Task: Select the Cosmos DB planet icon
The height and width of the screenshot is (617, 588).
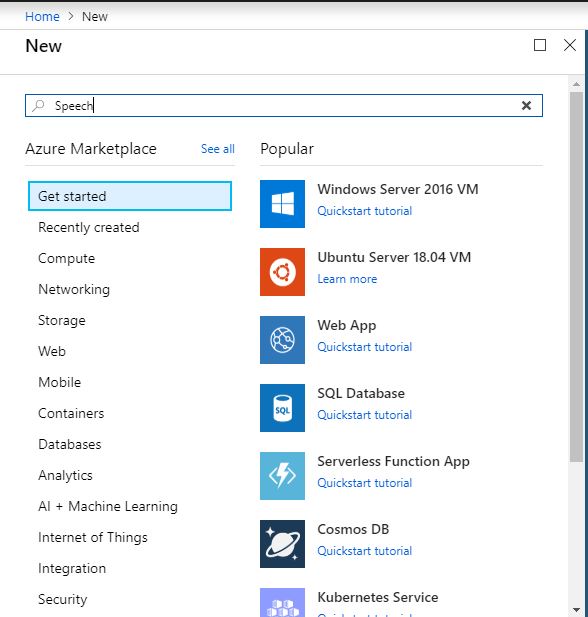Action: (x=282, y=544)
